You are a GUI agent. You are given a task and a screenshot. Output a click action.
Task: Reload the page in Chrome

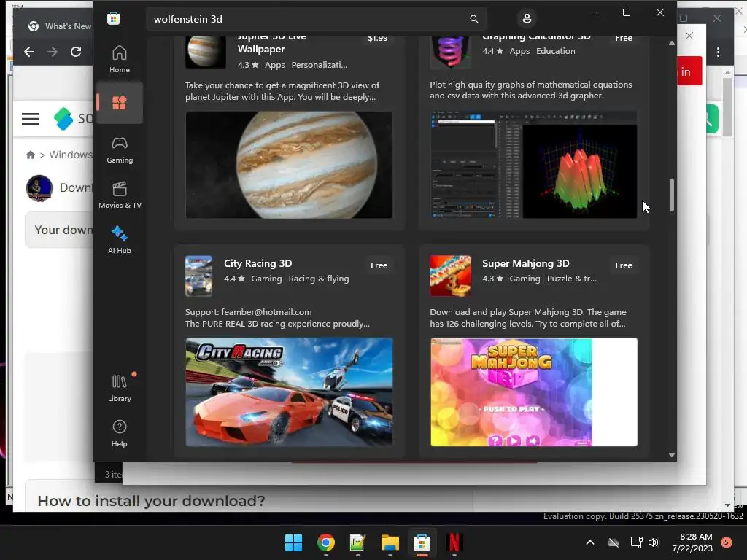pos(76,52)
